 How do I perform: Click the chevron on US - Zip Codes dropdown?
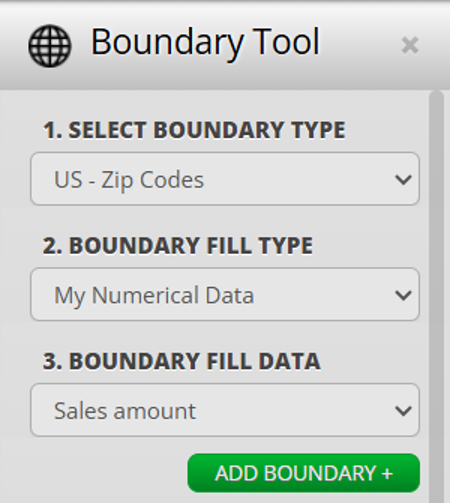[x=403, y=179]
